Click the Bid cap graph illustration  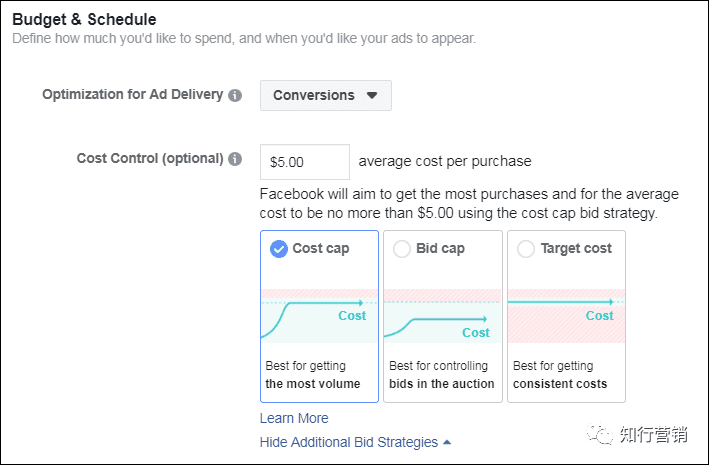[443, 315]
